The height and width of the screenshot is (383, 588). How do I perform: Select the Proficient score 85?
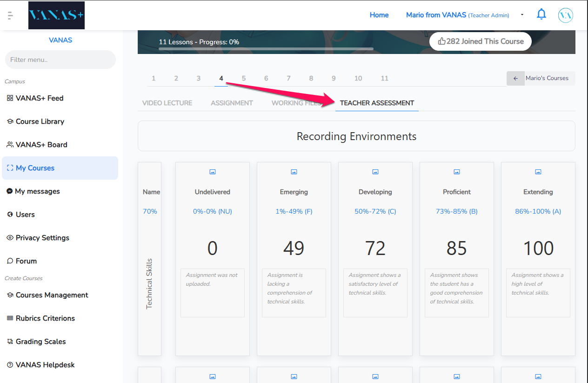[x=457, y=249]
